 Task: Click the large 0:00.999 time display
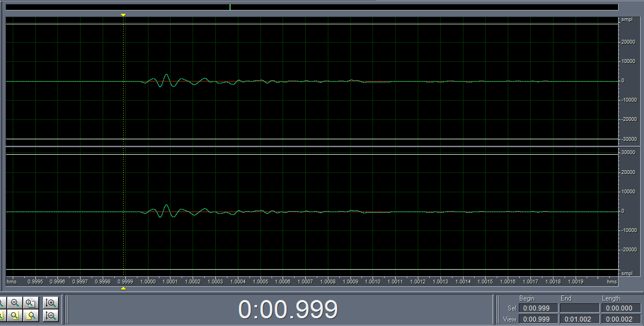(x=288, y=309)
